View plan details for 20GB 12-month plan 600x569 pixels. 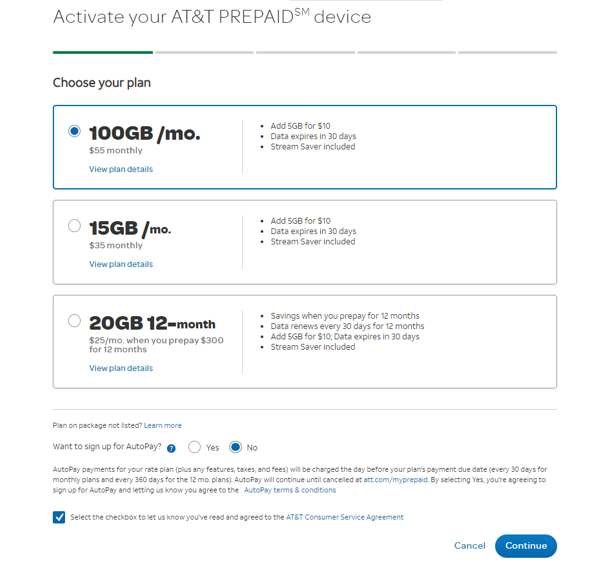pyautogui.click(x=121, y=368)
